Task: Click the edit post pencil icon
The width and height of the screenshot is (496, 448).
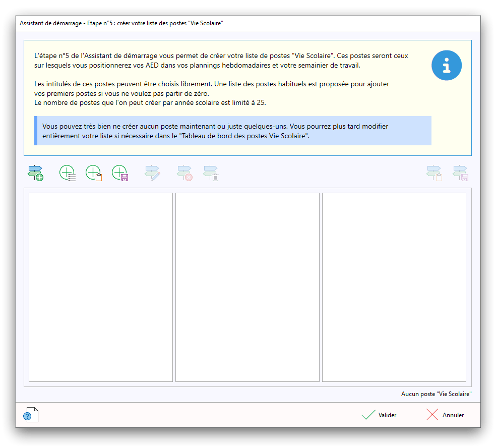Action: 152,173
